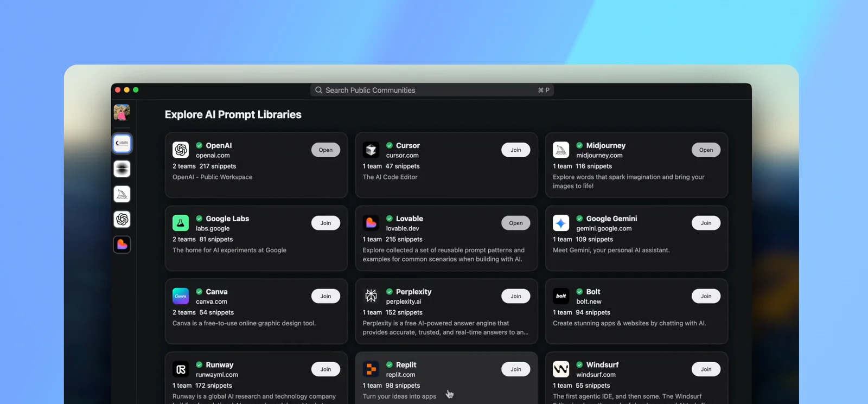Select the Midjourney sailboat icon in the sidebar
The image size is (868, 404).
pos(122,194)
